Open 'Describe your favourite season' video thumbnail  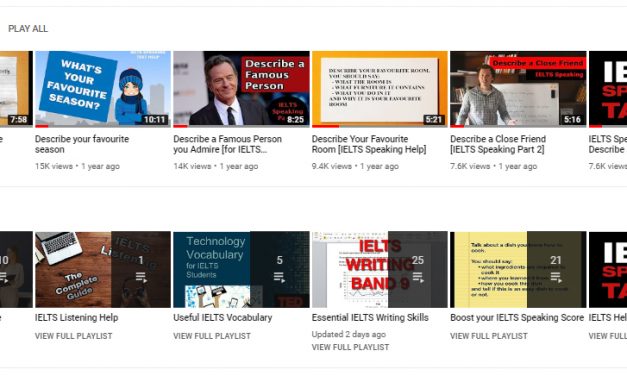pyautogui.click(x=103, y=89)
